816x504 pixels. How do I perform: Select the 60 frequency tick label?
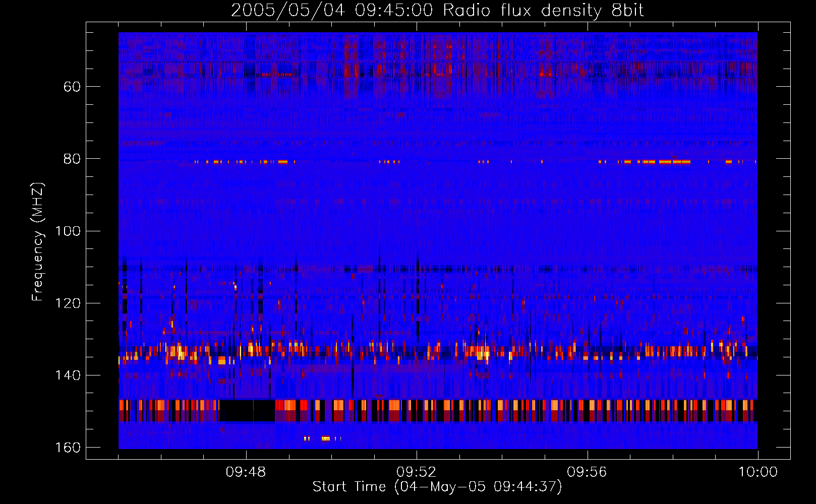pyautogui.click(x=72, y=87)
